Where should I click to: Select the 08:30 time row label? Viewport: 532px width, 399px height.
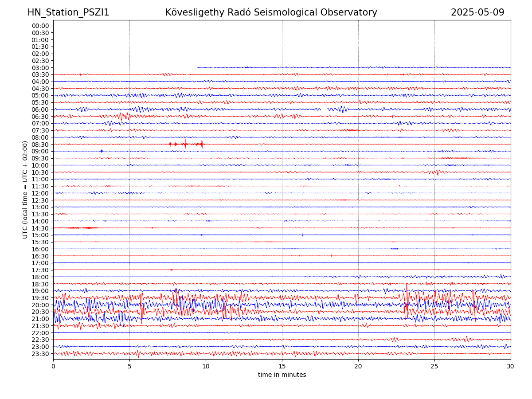pyautogui.click(x=40, y=145)
